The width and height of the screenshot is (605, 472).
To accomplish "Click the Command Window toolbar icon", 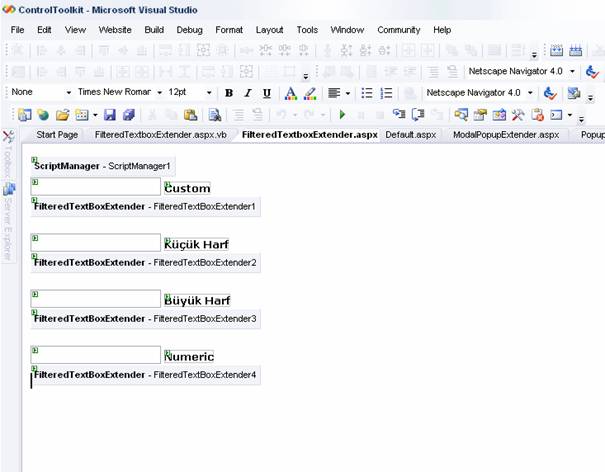I will point(556,115).
